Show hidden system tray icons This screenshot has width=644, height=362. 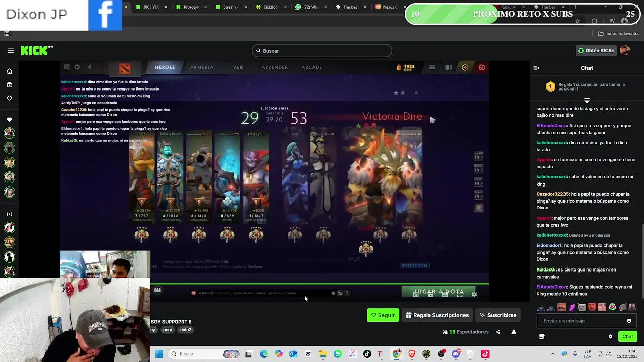[x=553, y=354]
